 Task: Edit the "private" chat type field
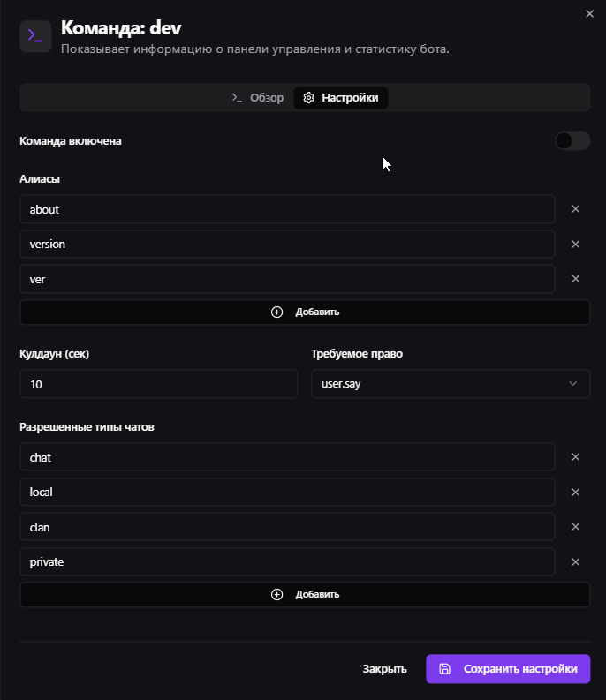[x=287, y=561]
